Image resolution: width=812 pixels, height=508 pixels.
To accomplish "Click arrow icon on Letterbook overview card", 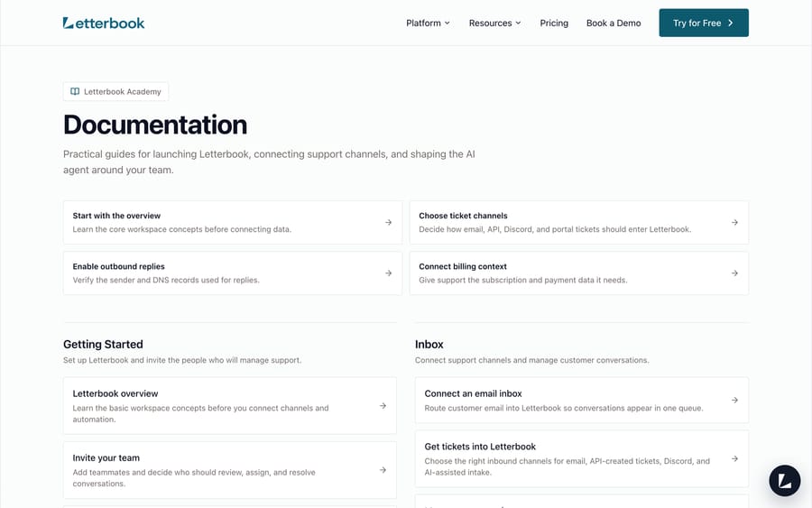I will tap(383, 405).
